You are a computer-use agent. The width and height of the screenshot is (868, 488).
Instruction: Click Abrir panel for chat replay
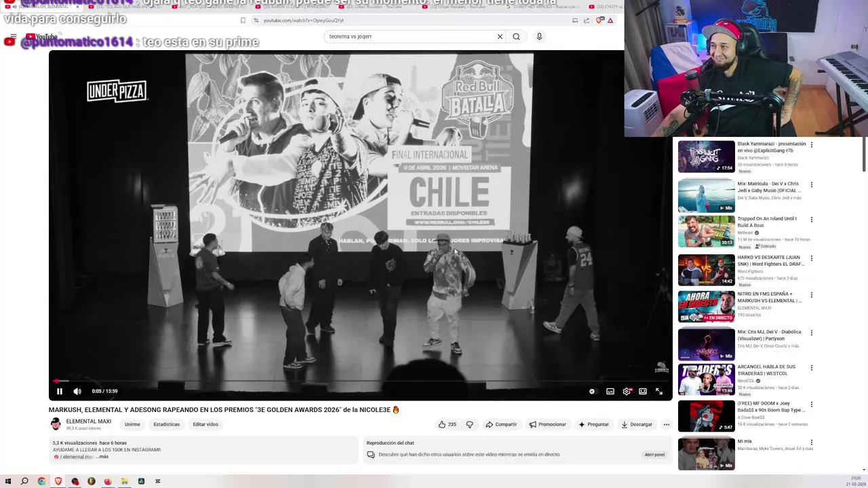tap(654, 455)
